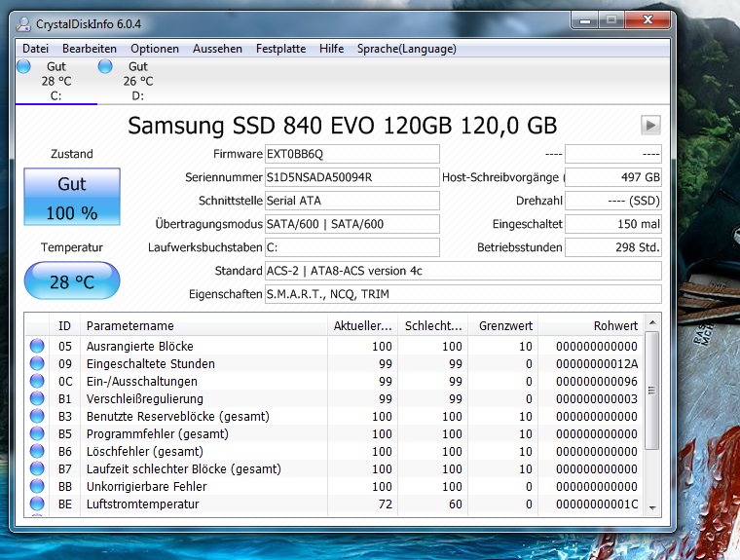740x560 pixels.
Task: Open the Aussehen menu
Action: coord(217,49)
